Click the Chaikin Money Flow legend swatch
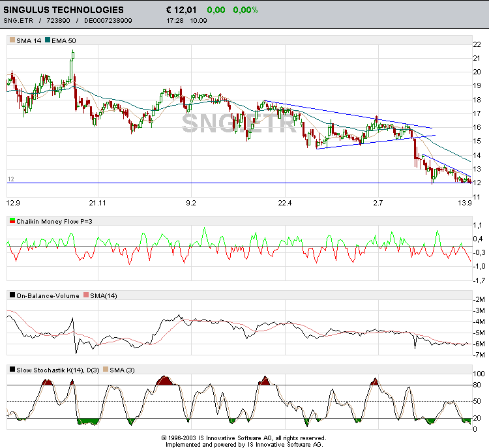This screenshot has width=489, height=448. coord(12,221)
